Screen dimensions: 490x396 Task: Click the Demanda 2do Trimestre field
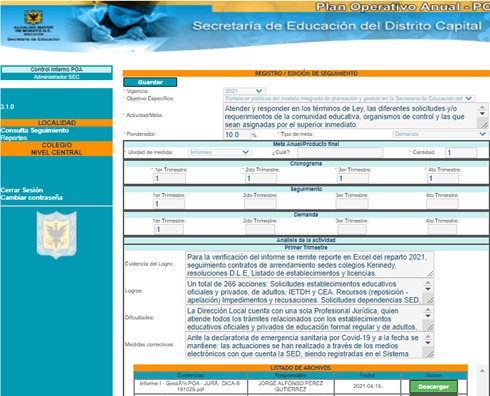click(260, 229)
